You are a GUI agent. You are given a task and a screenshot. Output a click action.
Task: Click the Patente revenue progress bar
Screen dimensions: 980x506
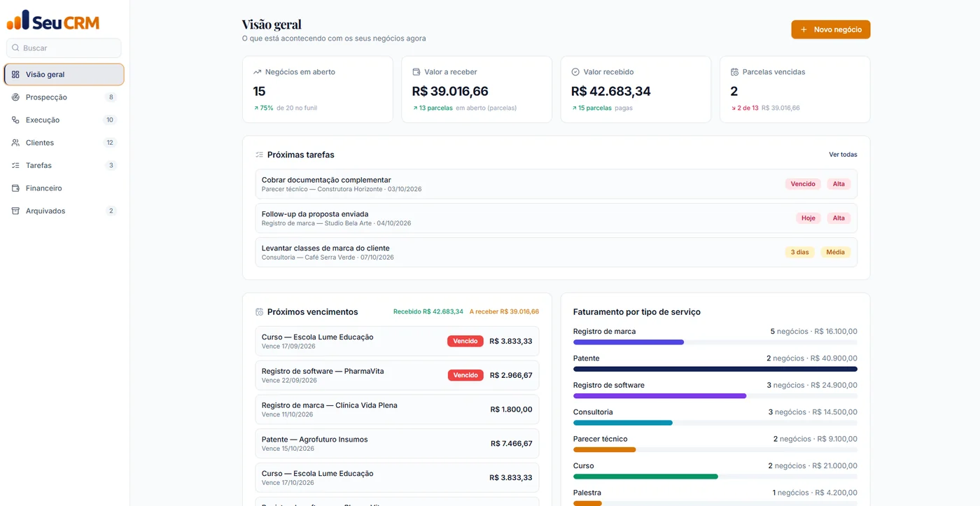(x=715, y=369)
